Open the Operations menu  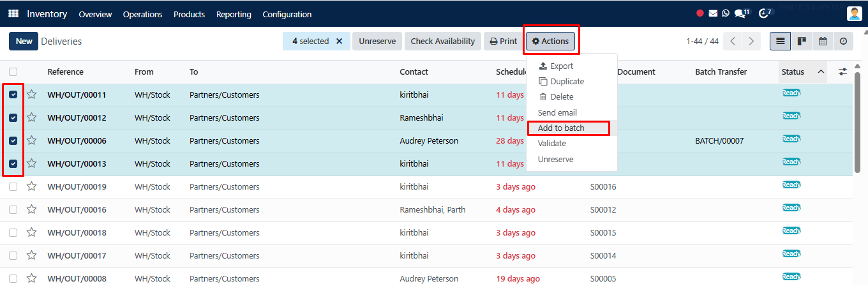tap(142, 14)
